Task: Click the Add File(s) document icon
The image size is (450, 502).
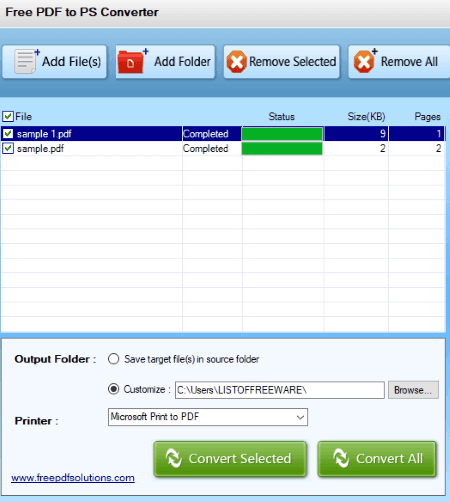Action: point(26,61)
